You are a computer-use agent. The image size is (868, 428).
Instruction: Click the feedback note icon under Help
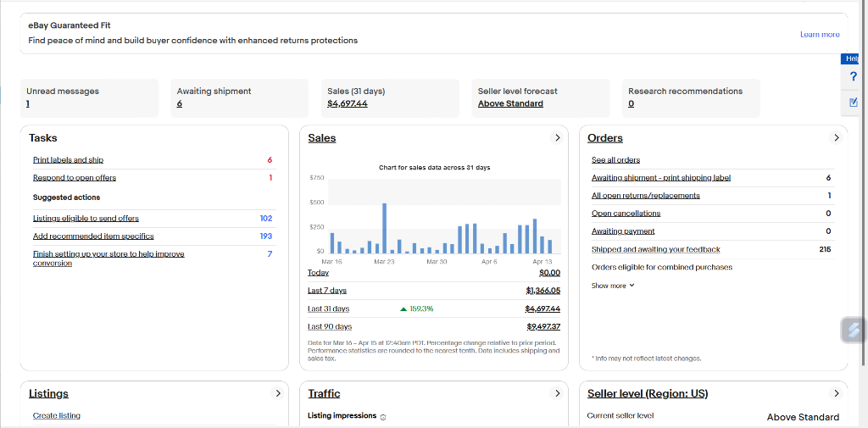853,102
